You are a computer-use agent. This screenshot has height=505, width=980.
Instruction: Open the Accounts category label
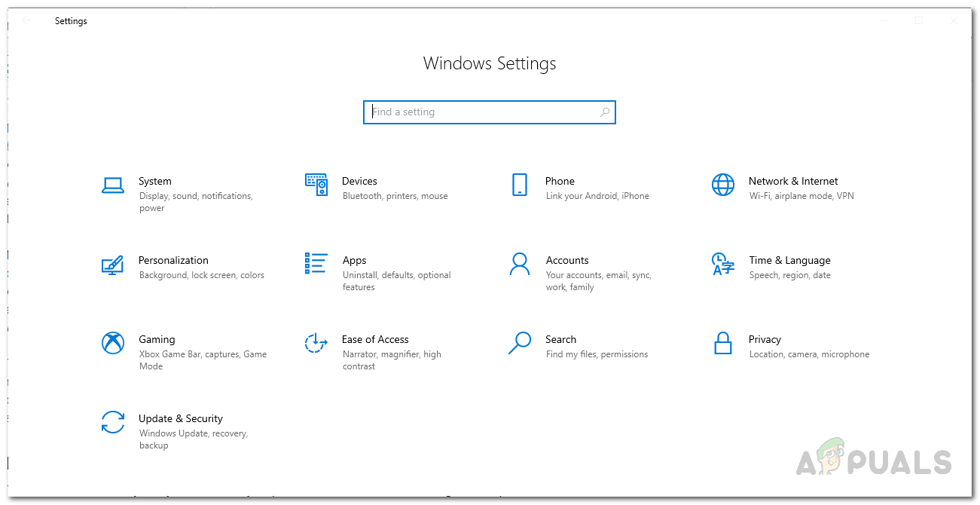(567, 260)
